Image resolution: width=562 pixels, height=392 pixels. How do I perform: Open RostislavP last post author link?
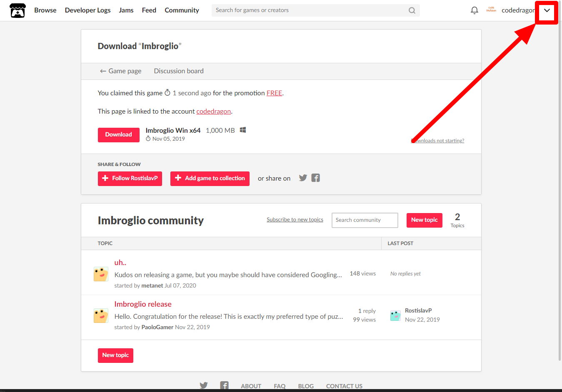click(418, 310)
